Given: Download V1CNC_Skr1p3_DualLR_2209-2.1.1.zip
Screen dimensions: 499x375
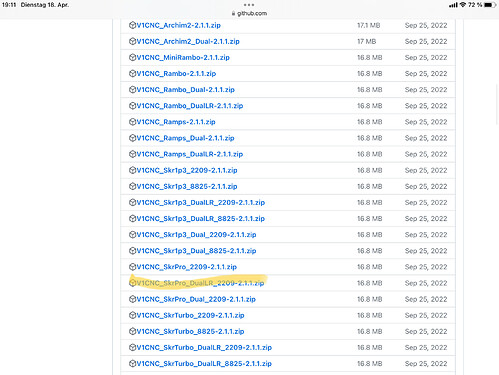Looking at the screenshot, I should 201,202.
